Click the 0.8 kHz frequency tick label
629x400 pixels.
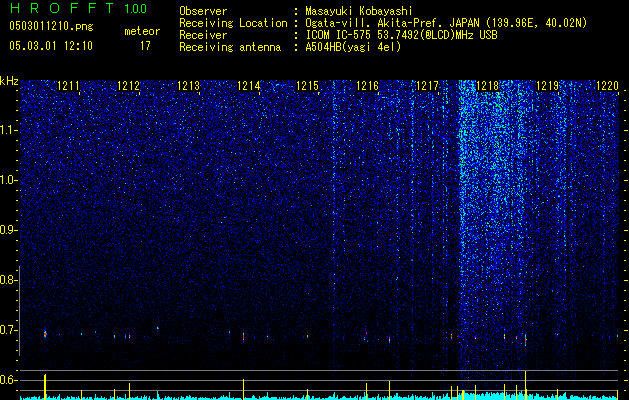point(7,280)
